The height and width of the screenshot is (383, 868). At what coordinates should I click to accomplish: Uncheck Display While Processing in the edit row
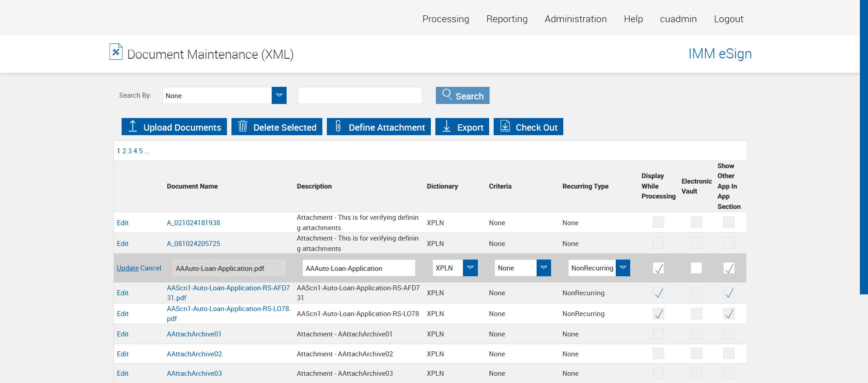click(659, 268)
